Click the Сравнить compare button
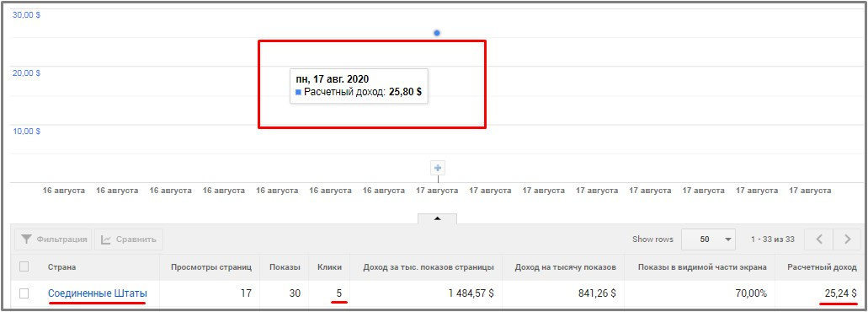This screenshot has width=868, height=312. pos(129,239)
